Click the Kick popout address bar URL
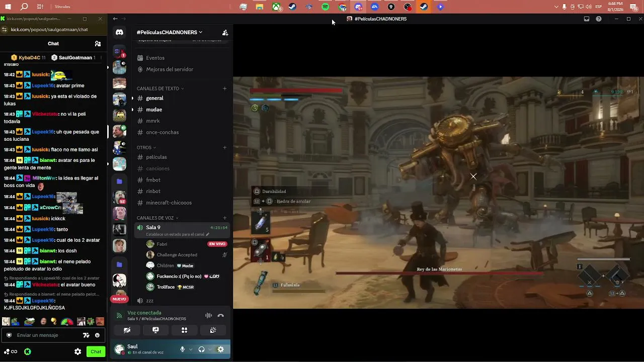Viewport: 644px width, 362px height. (x=49, y=30)
